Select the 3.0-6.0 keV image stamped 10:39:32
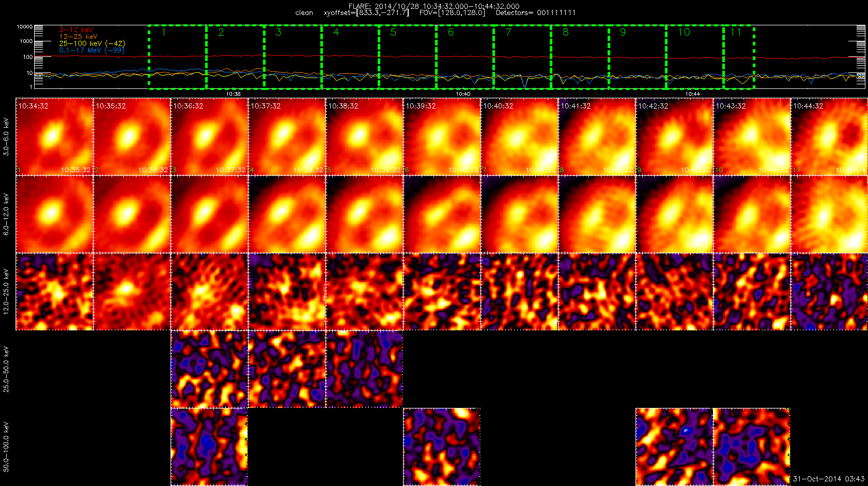 pos(442,136)
